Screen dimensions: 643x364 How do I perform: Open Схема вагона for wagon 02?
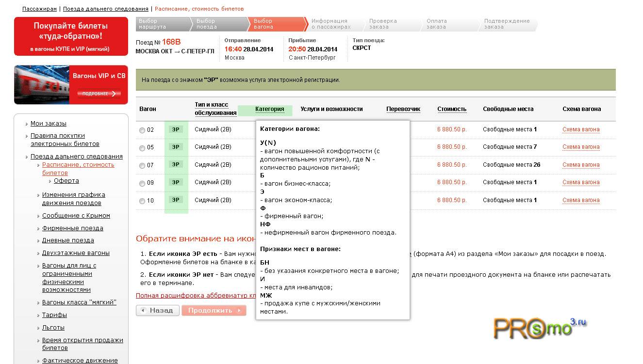coord(581,129)
